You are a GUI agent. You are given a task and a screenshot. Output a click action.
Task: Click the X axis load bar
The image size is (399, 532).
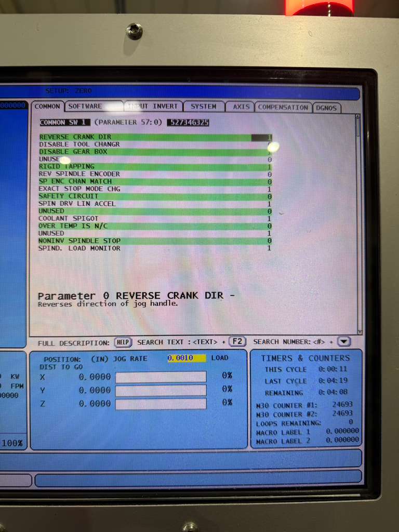pos(161,377)
